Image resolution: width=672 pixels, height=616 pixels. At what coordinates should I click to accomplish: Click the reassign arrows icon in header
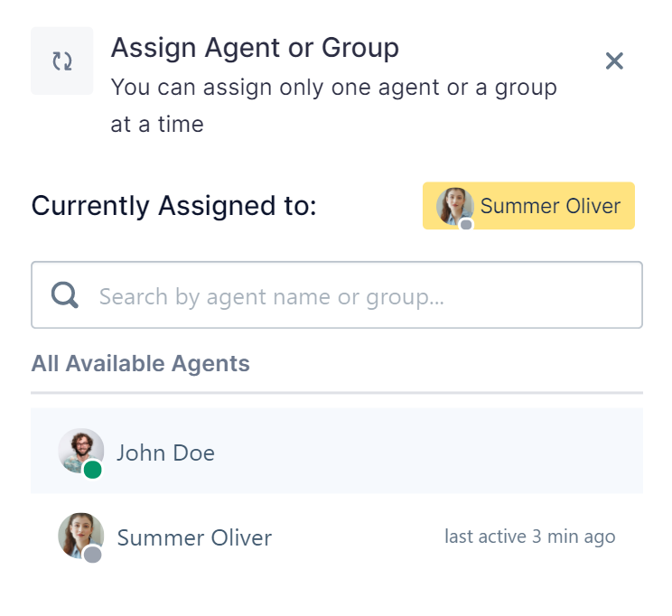(62, 61)
